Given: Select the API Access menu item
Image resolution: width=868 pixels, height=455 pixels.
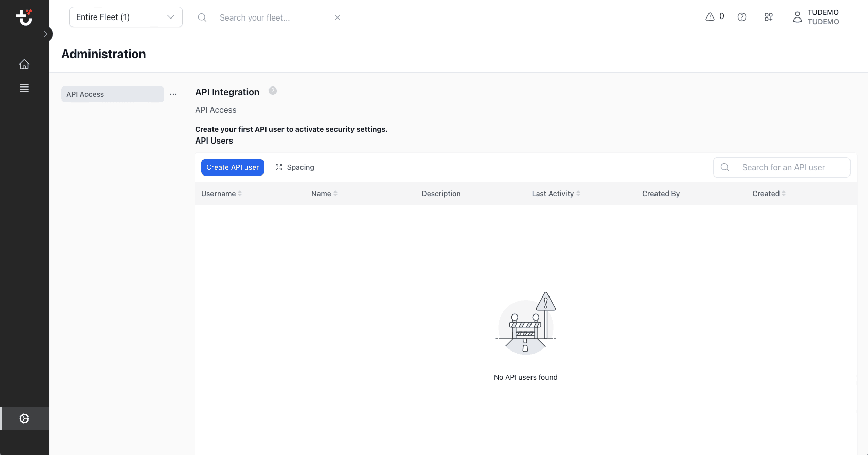Looking at the screenshot, I should (112, 94).
